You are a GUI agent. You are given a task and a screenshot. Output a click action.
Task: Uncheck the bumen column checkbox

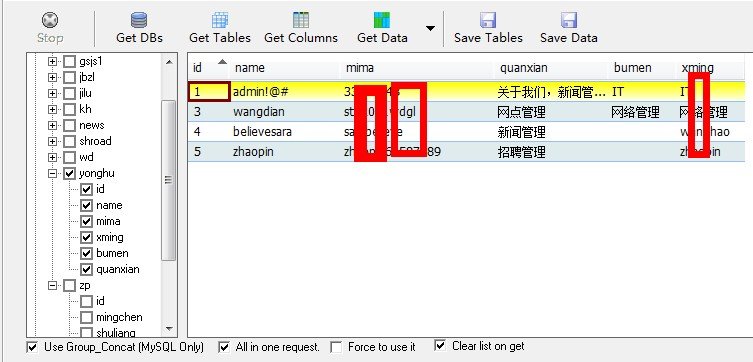[86, 253]
